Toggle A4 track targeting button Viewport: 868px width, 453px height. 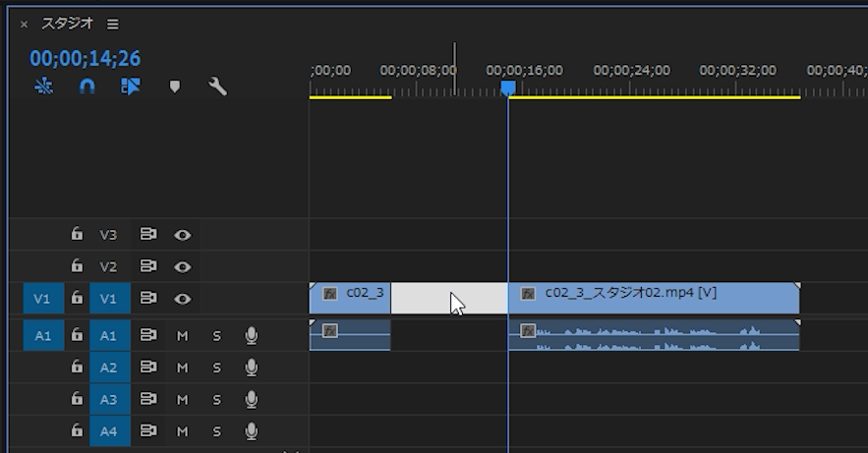pyautogui.click(x=110, y=430)
